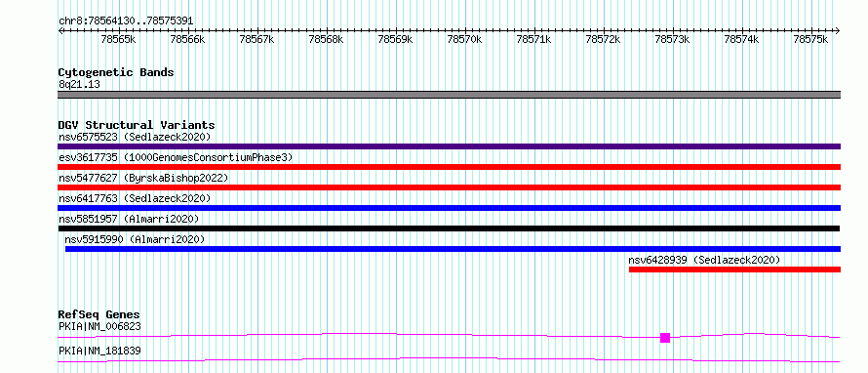This screenshot has height=373, width=868.
Task: Click the 78571k ruler tick label
Action: pos(533,39)
